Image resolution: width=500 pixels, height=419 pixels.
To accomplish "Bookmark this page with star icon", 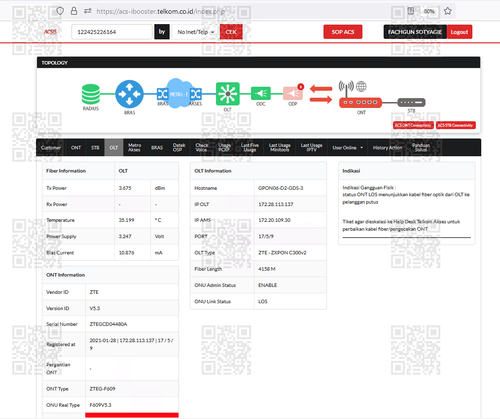I will pyautogui.click(x=448, y=11).
